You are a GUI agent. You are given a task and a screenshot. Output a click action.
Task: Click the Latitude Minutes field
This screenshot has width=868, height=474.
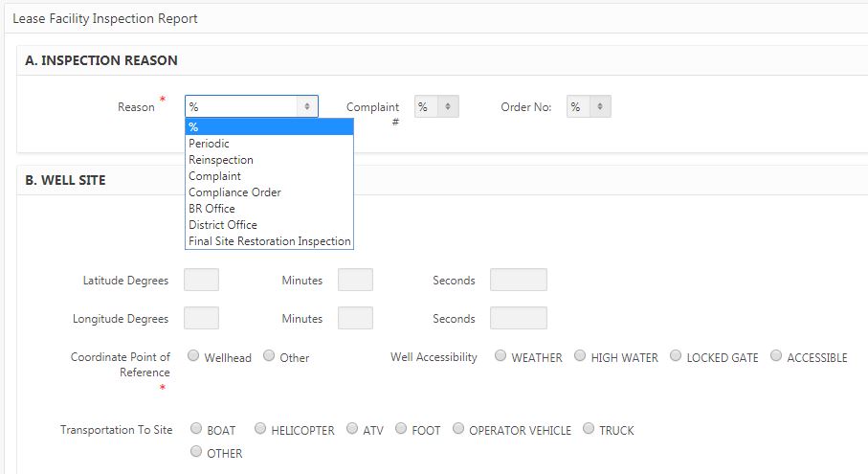[x=355, y=280]
